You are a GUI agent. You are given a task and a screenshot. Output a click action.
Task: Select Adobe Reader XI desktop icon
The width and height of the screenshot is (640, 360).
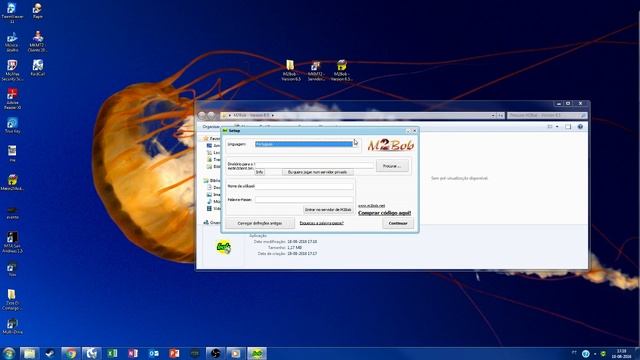coord(12,99)
